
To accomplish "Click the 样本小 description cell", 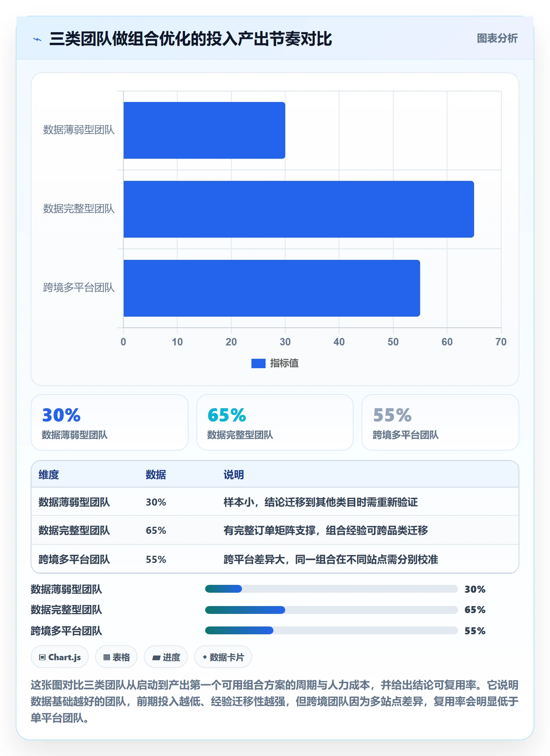I will (321, 502).
